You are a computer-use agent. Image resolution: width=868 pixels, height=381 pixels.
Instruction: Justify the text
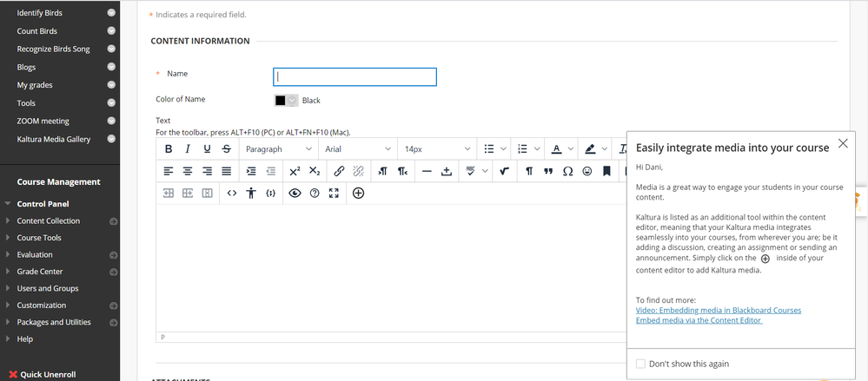pyautogui.click(x=227, y=172)
